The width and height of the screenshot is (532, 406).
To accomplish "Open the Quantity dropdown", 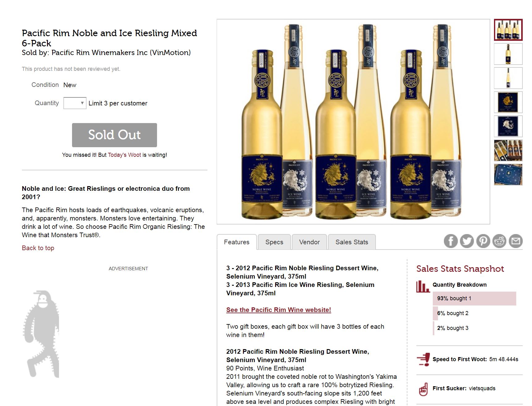I will coord(74,103).
